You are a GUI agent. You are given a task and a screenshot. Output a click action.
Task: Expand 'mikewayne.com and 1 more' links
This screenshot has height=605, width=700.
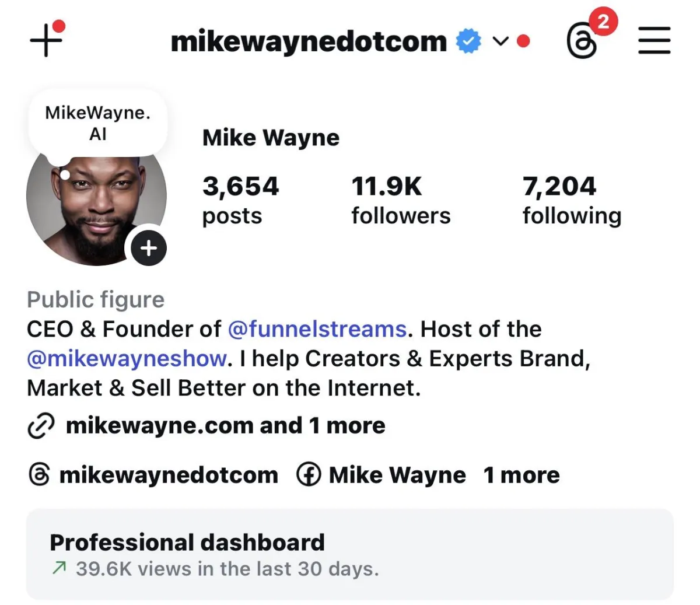pyautogui.click(x=225, y=426)
